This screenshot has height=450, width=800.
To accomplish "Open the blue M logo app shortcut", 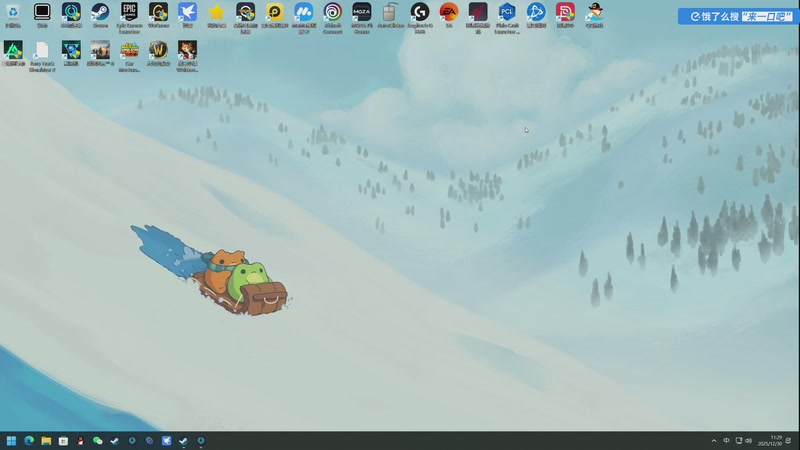I will pyautogui.click(x=304, y=17).
